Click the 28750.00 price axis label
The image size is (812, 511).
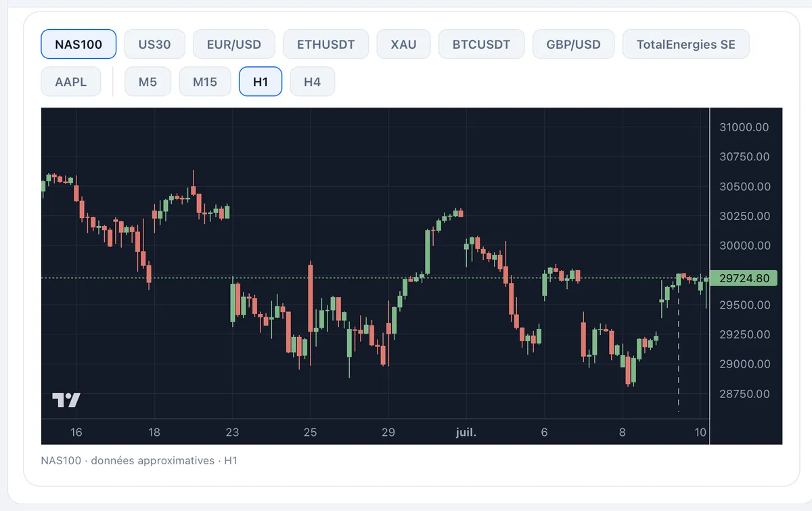pyautogui.click(x=744, y=394)
